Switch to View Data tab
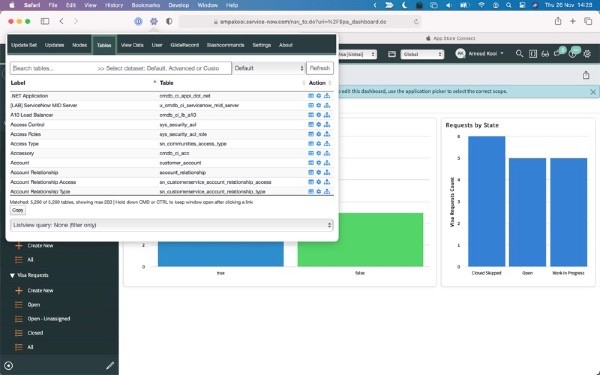The width and height of the screenshot is (600, 375). point(132,45)
